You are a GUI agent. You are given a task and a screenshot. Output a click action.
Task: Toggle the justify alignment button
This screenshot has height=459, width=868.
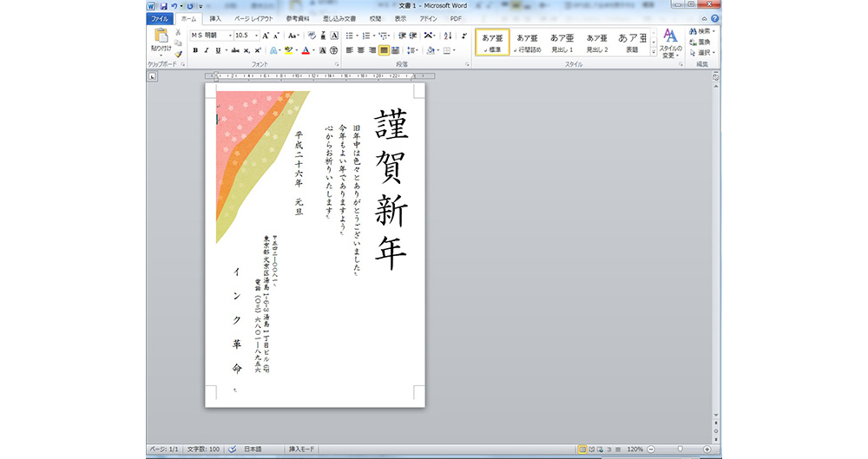coord(384,50)
